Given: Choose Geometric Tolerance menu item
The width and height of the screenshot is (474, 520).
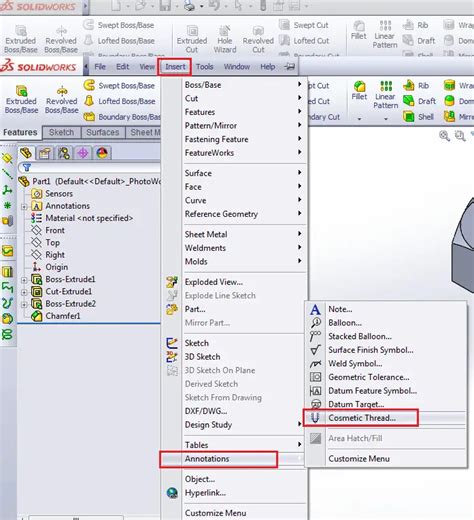Looking at the screenshot, I should [387, 377].
